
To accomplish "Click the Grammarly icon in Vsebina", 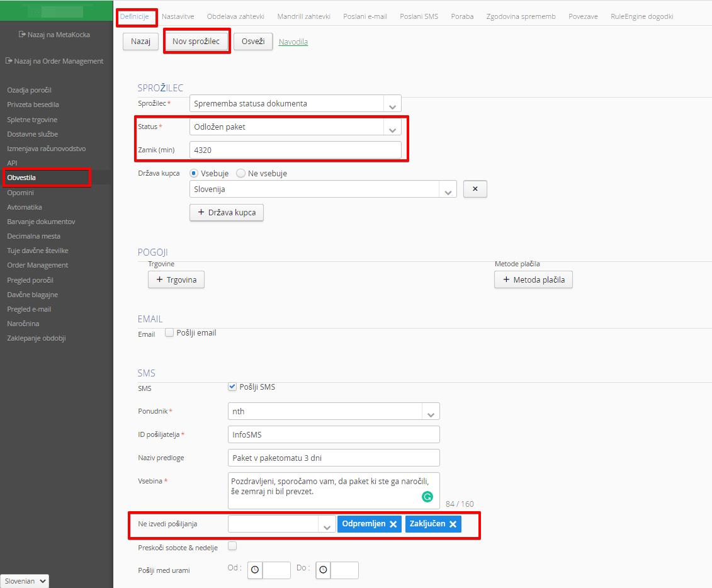I will (427, 497).
